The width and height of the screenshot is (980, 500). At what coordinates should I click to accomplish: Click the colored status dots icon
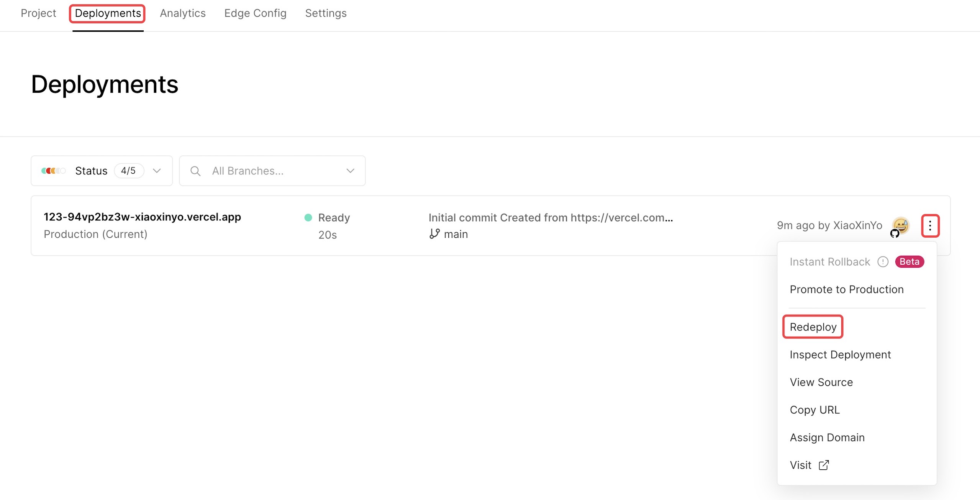53,171
